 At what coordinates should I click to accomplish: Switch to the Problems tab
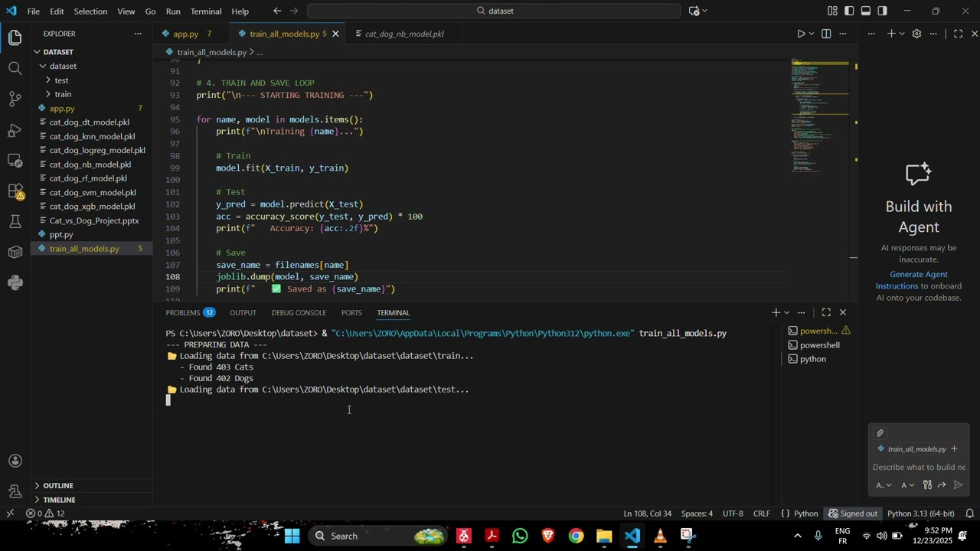tap(183, 312)
